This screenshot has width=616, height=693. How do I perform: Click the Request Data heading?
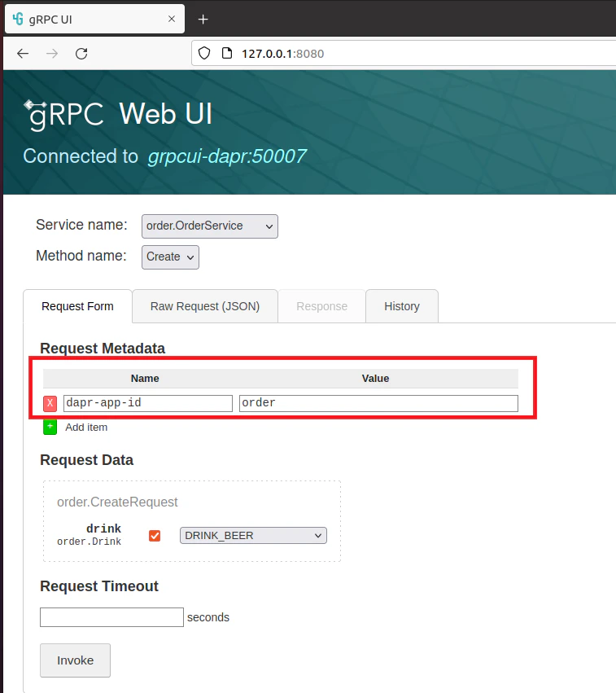[x=86, y=460]
